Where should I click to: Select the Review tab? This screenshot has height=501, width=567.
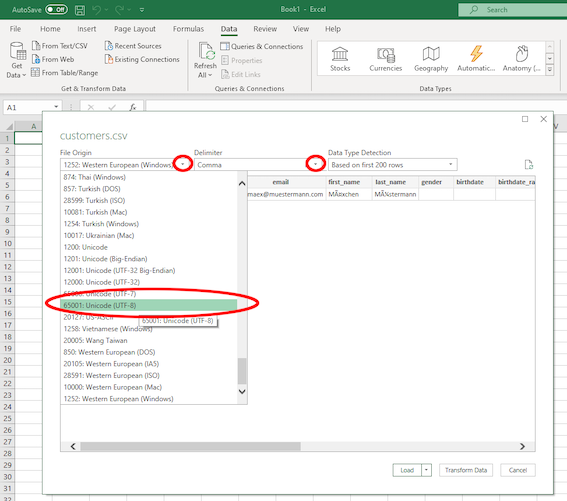coord(265,29)
